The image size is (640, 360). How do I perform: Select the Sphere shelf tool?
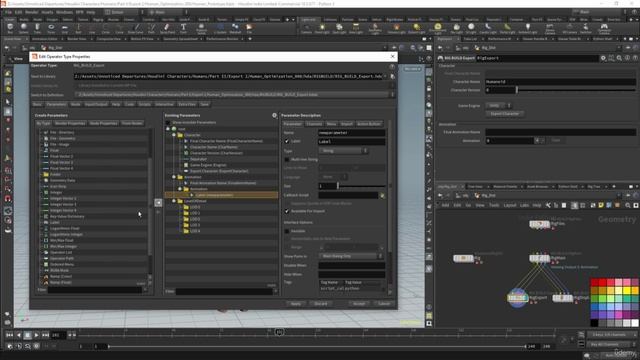(24, 28)
